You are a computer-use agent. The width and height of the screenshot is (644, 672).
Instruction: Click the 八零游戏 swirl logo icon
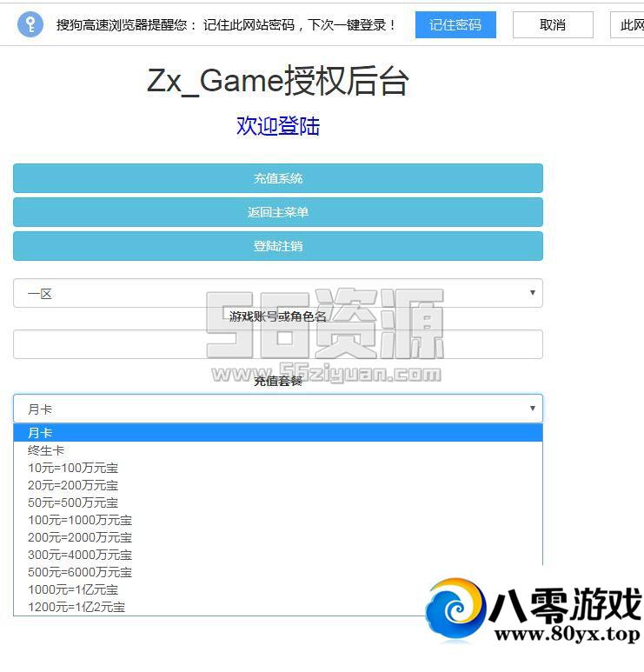(455, 611)
